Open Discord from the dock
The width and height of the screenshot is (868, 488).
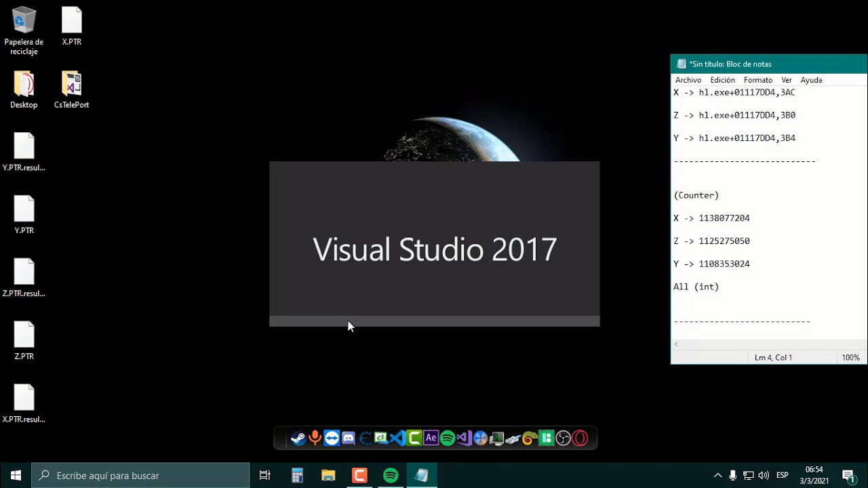[x=349, y=439]
